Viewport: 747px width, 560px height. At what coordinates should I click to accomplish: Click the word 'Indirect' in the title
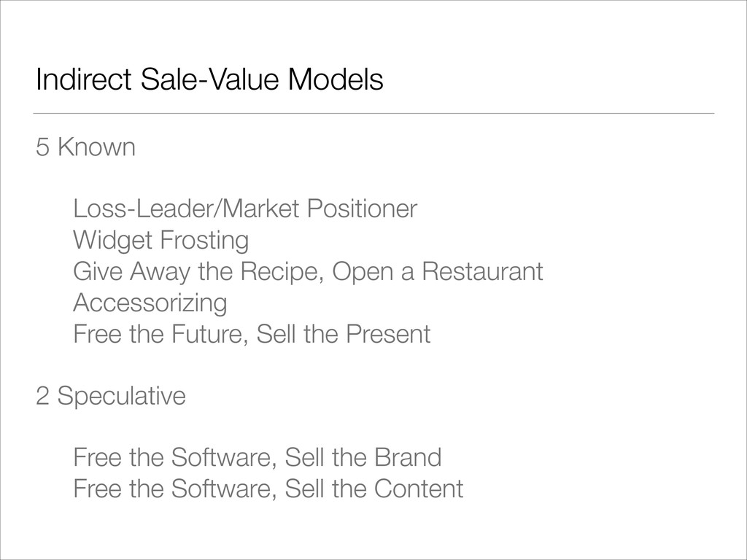pos(84,79)
